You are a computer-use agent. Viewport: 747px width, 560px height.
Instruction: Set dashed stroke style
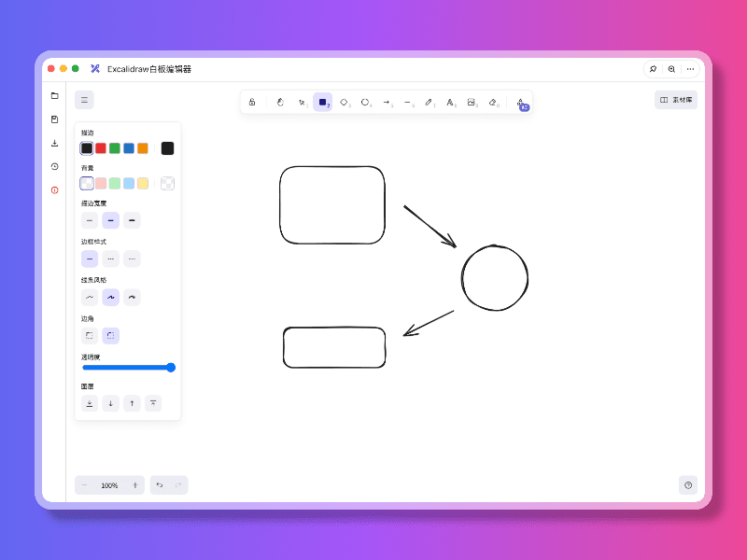(x=110, y=259)
